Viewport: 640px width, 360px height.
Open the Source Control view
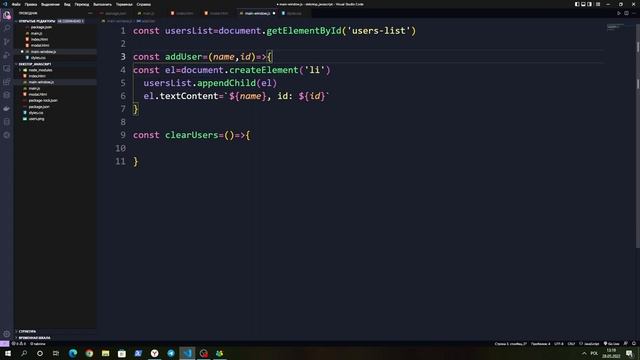point(7,42)
